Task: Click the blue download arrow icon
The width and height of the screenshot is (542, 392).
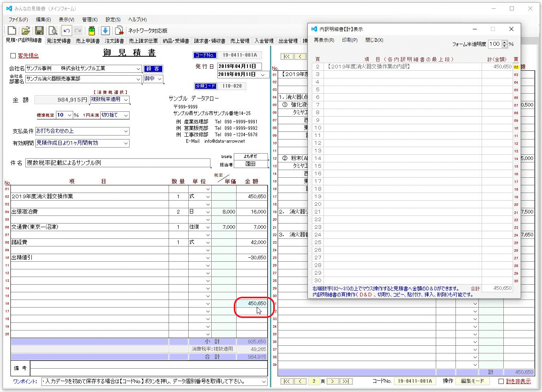Action: (x=105, y=31)
